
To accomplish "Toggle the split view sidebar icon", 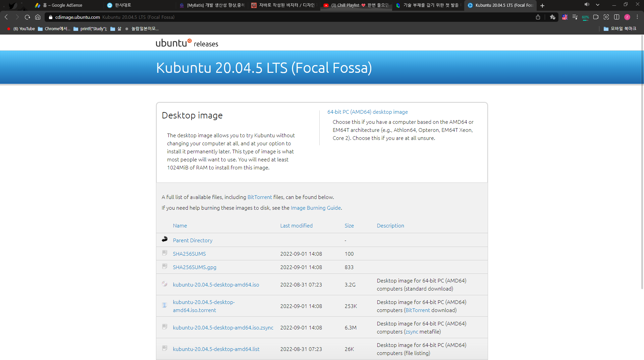I will click(x=616, y=17).
